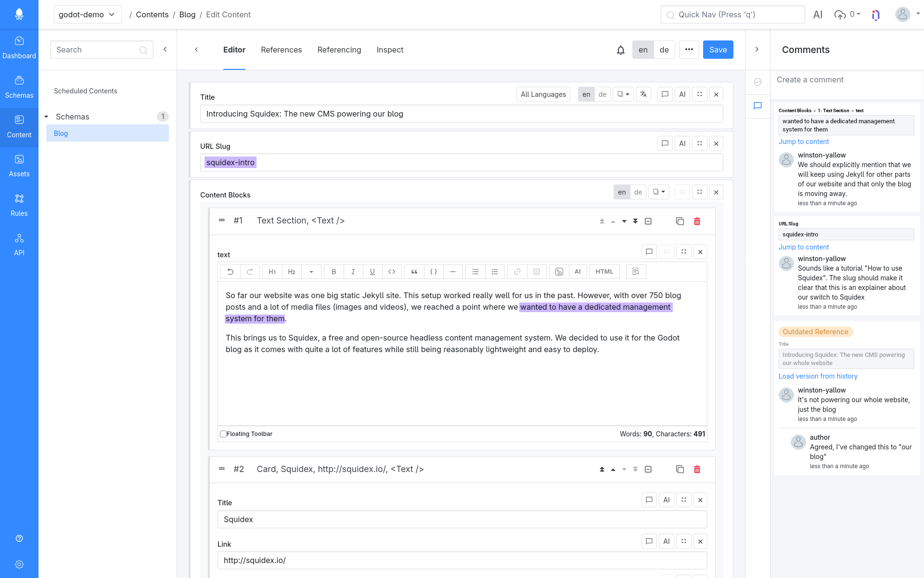Click the bullet list icon

(475, 272)
